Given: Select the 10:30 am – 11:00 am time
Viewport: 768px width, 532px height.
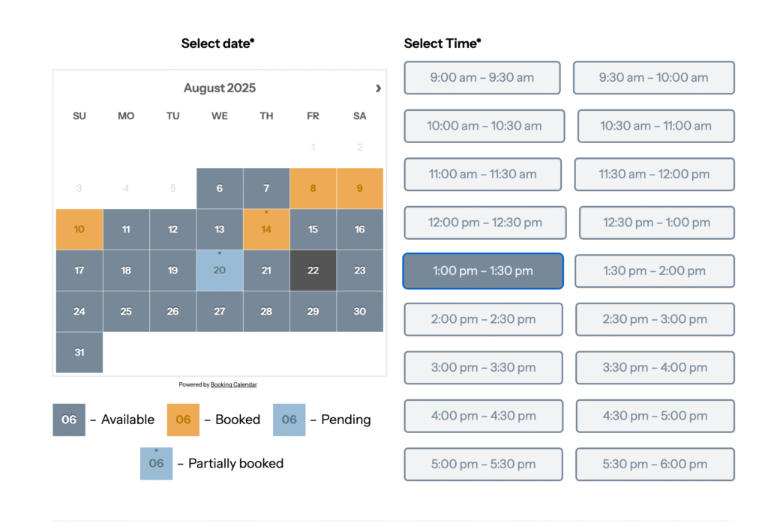Looking at the screenshot, I should pos(655,126).
